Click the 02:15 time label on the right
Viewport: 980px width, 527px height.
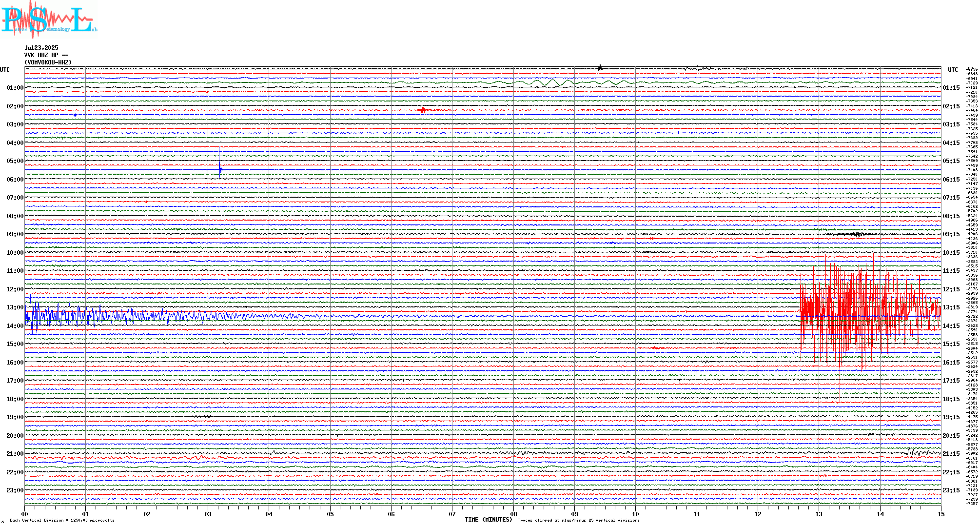[x=951, y=106]
